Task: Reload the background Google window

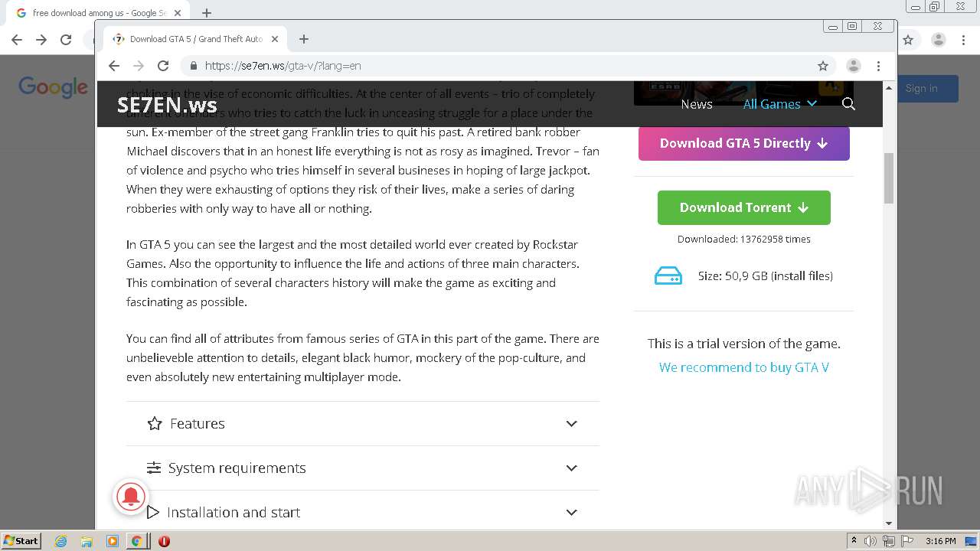Action: (66, 40)
